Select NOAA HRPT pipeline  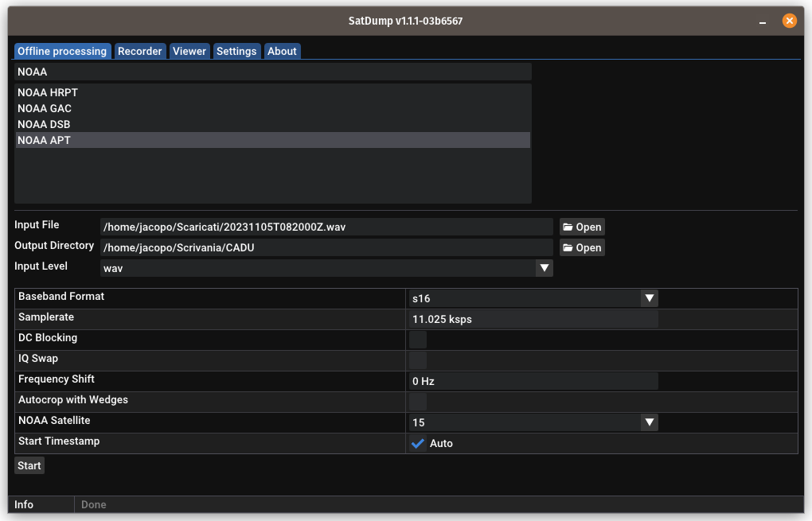[273, 92]
